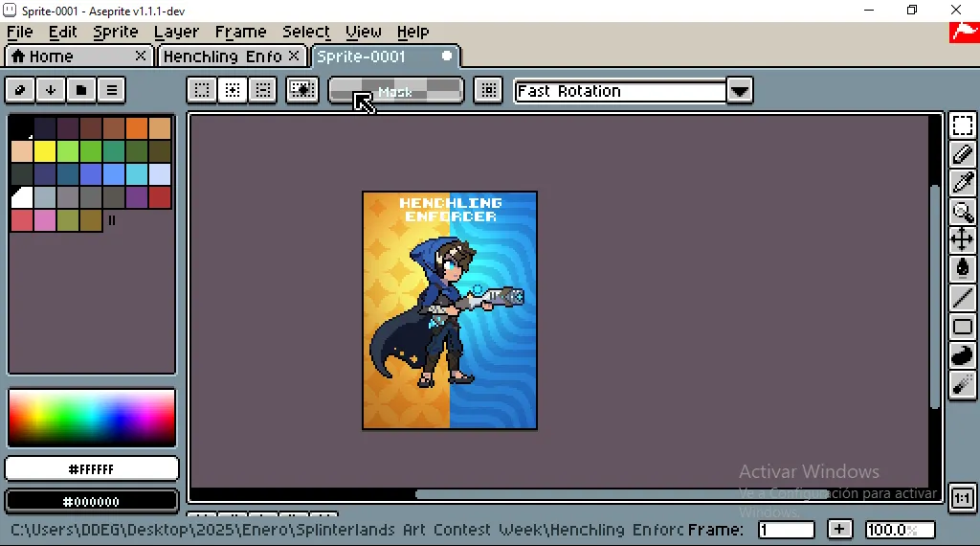
Task: Select the Rectangle shape tool
Action: click(x=963, y=327)
